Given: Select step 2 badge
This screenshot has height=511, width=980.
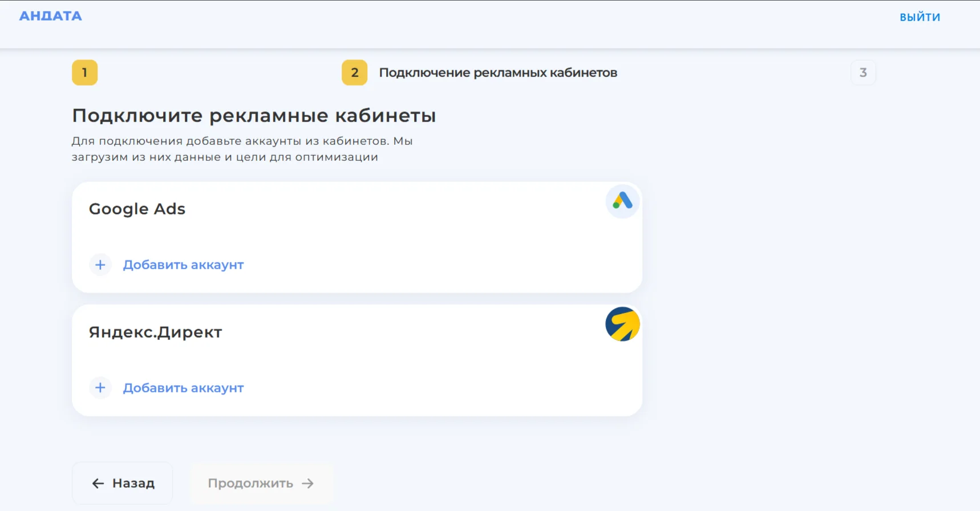Looking at the screenshot, I should point(354,72).
